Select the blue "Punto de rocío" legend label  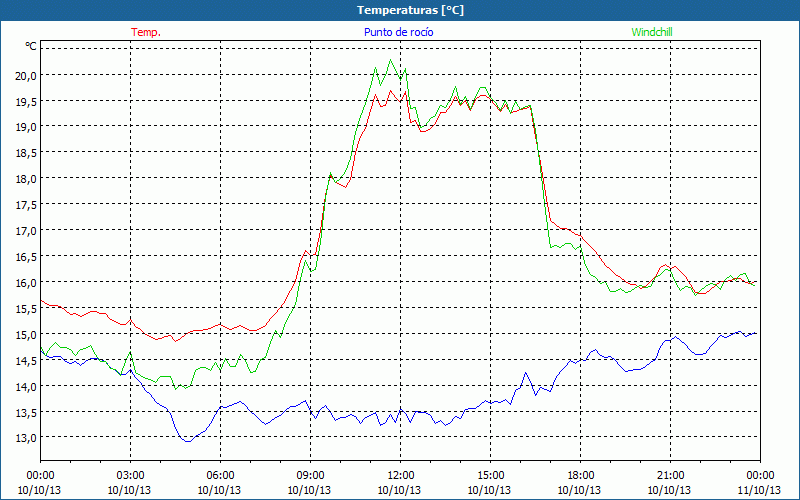pyautogui.click(x=398, y=32)
